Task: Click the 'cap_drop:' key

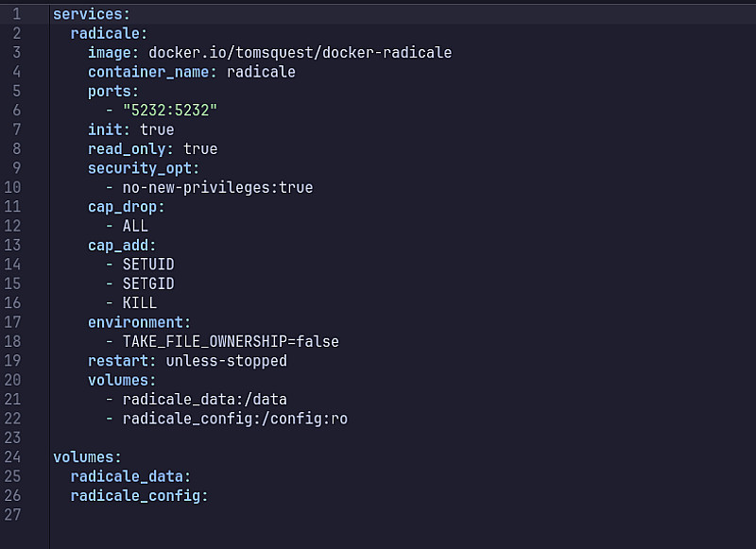Action: [127, 207]
